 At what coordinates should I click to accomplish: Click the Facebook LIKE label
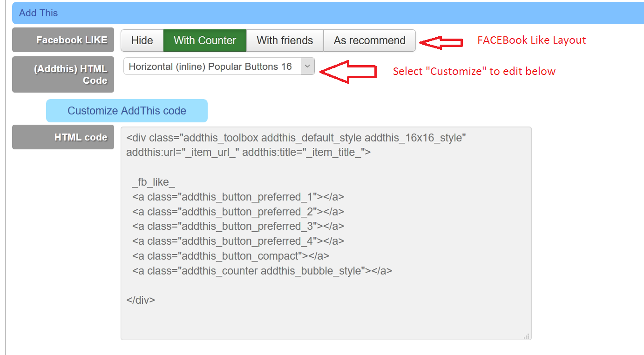click(63, 40)
